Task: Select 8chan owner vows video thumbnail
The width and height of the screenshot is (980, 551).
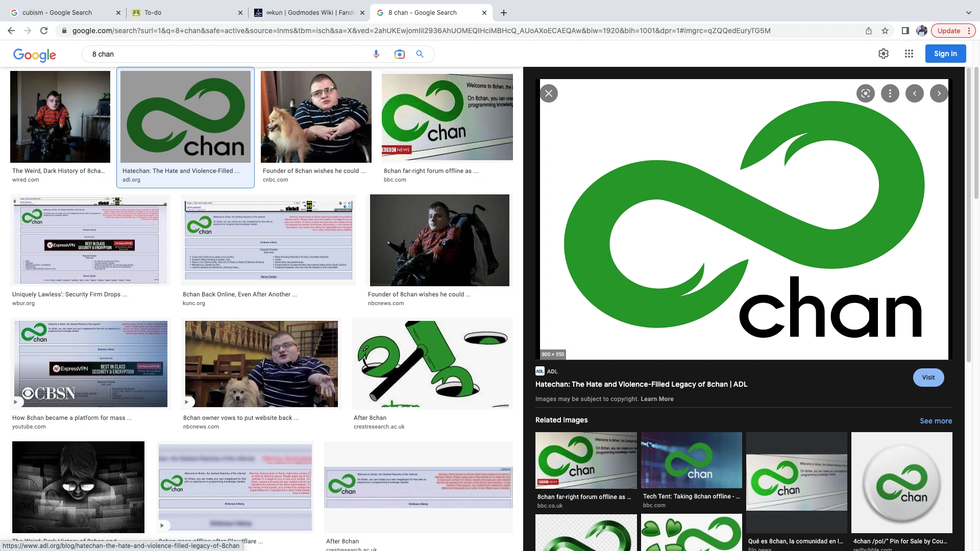Action: point(261,364)
